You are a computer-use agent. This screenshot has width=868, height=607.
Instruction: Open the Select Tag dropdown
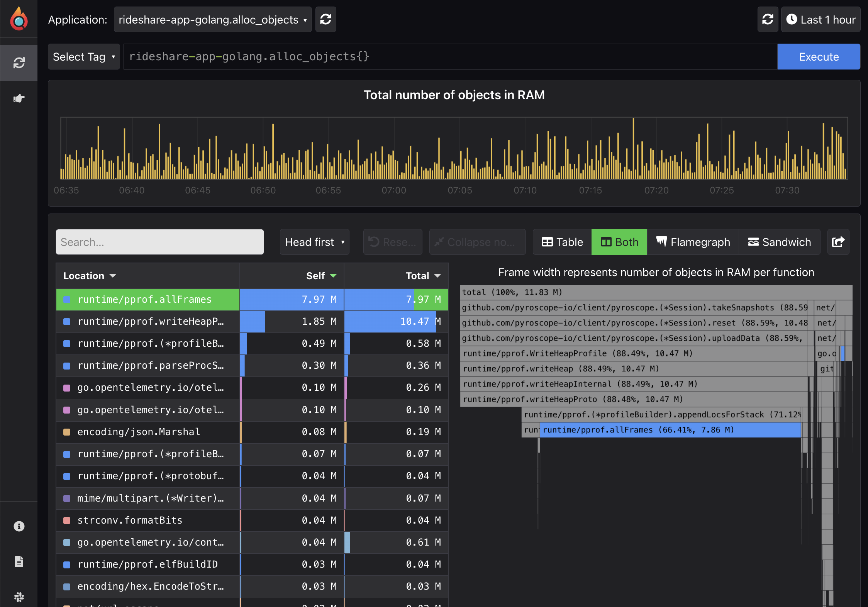(x=83, y=56)
